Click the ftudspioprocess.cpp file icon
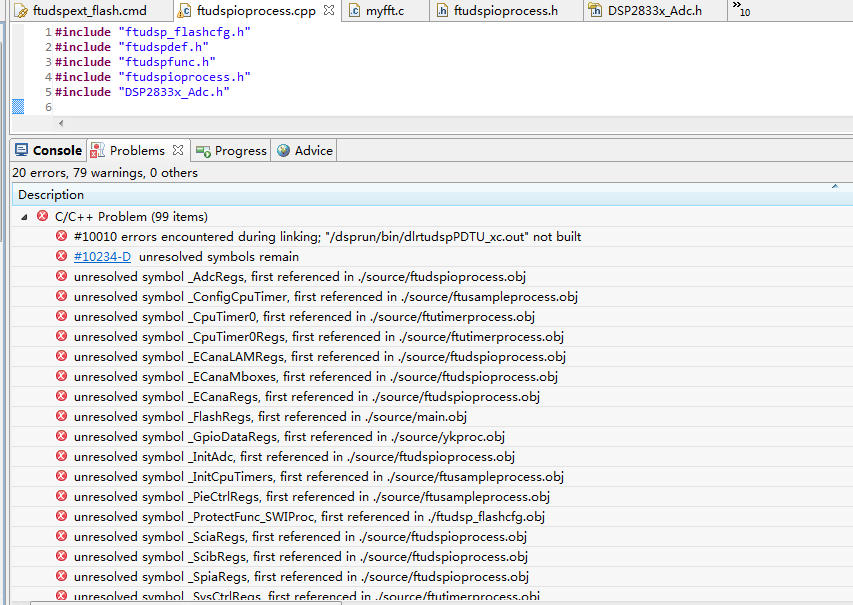The height and width of the screenshot is (605, 853). pyautogui.click(x=185, y=10)
